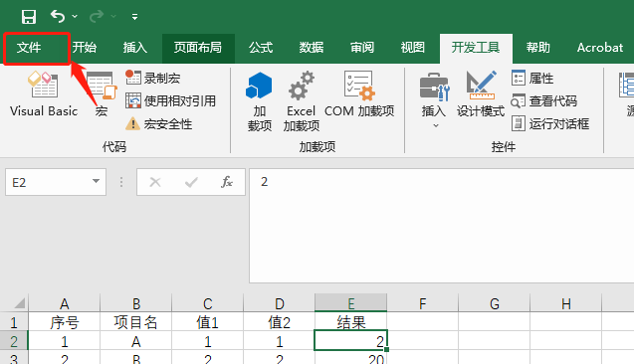The width and height of the screenshot is (634, 364).
Task: Select column G header
Action: [x=494, y=303]
